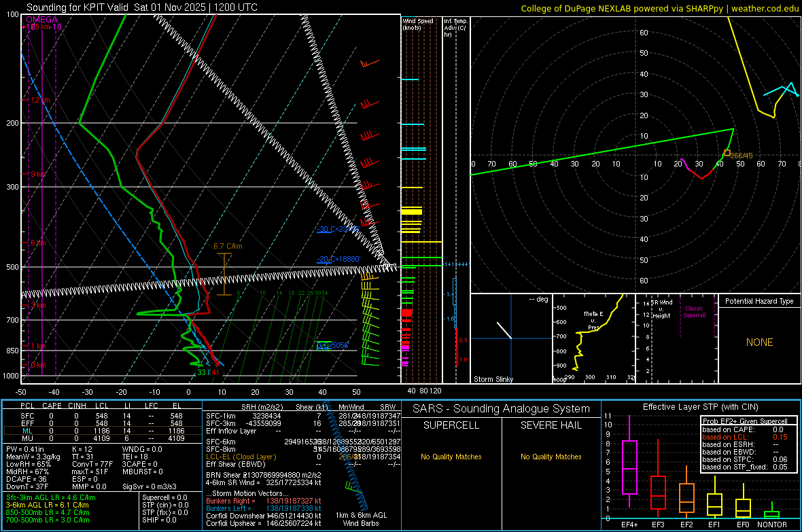
Task: Click the orange storm motion square on hodograph
Action: click(x=727, y=153)
